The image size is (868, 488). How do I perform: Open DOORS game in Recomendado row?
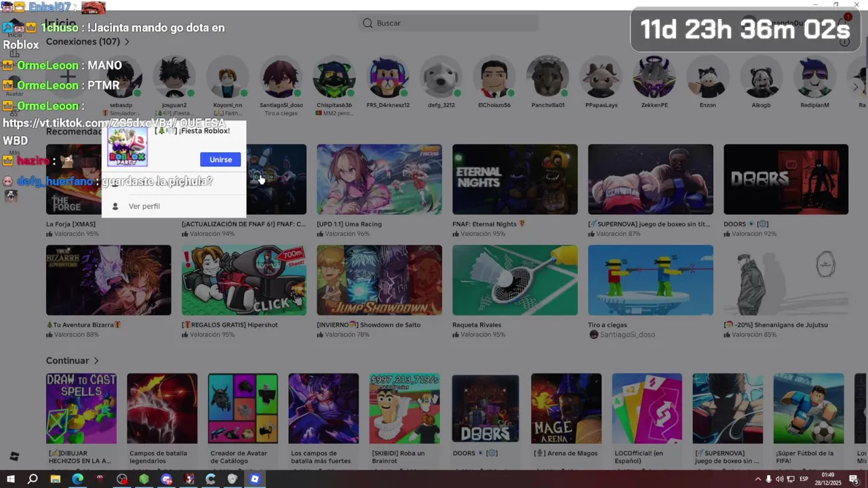[x=786, y=180]
